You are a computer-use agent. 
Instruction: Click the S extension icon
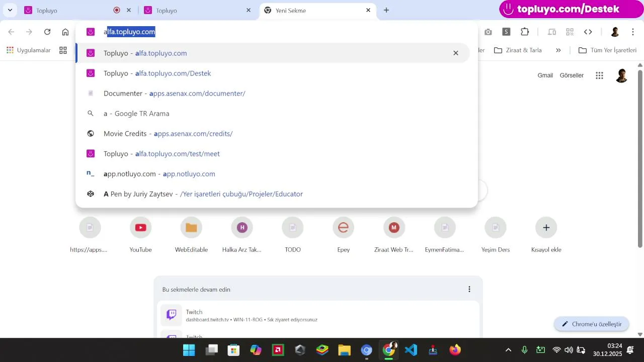pyautogui.click(x=507, y=32)
